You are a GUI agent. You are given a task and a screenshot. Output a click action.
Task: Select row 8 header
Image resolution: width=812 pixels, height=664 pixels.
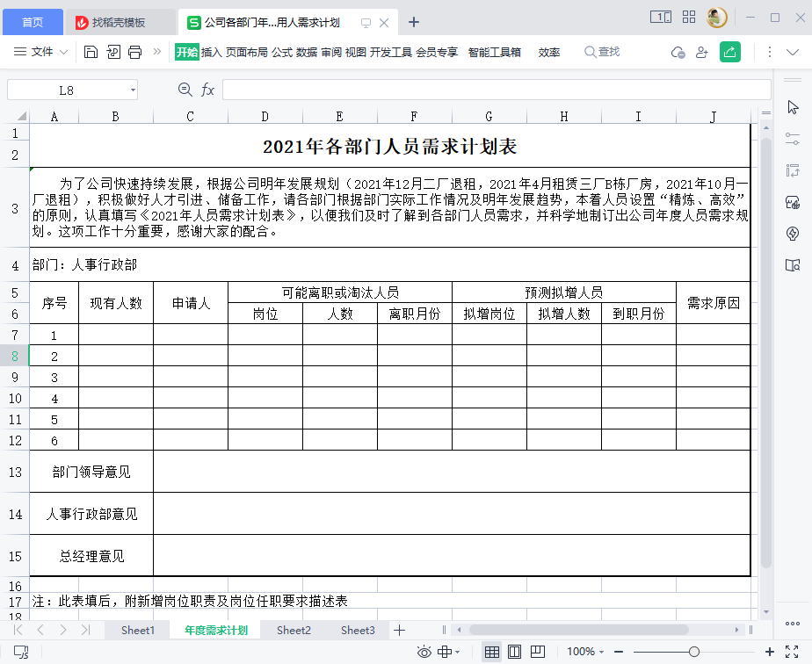[x=14, y=356]
